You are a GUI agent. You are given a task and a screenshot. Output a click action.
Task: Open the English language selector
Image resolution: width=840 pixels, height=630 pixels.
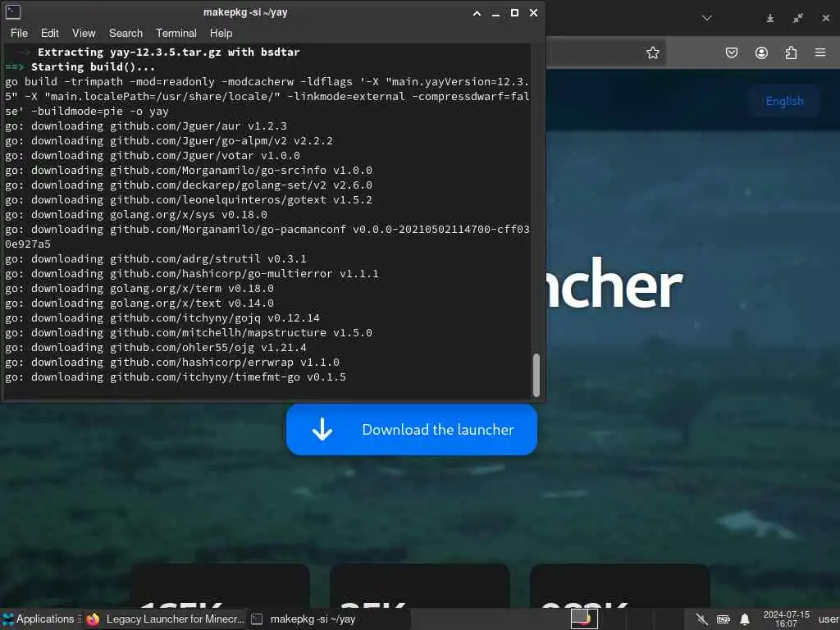(x=784, y=101)
